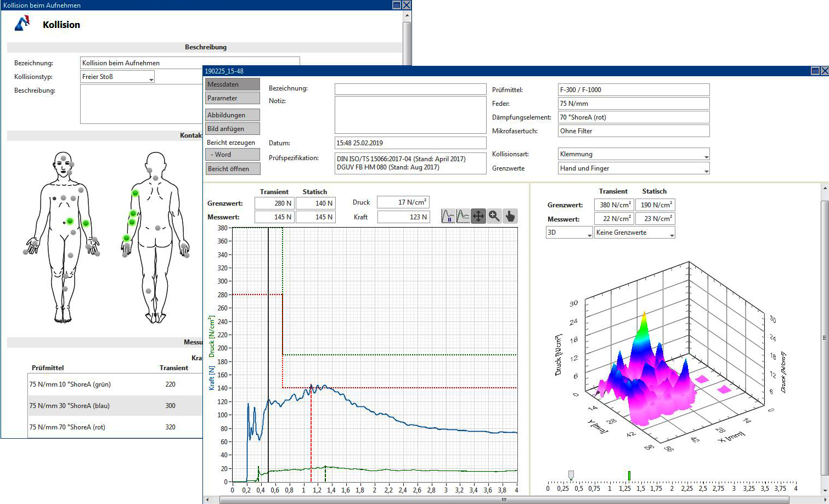Expand the Kollisionsart Klemmung dropdown

[634, 155]
